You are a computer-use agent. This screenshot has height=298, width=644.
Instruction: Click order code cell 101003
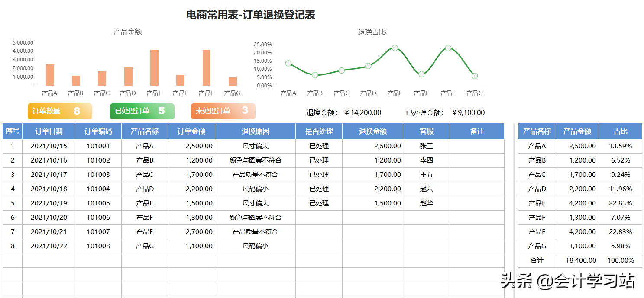98,175
